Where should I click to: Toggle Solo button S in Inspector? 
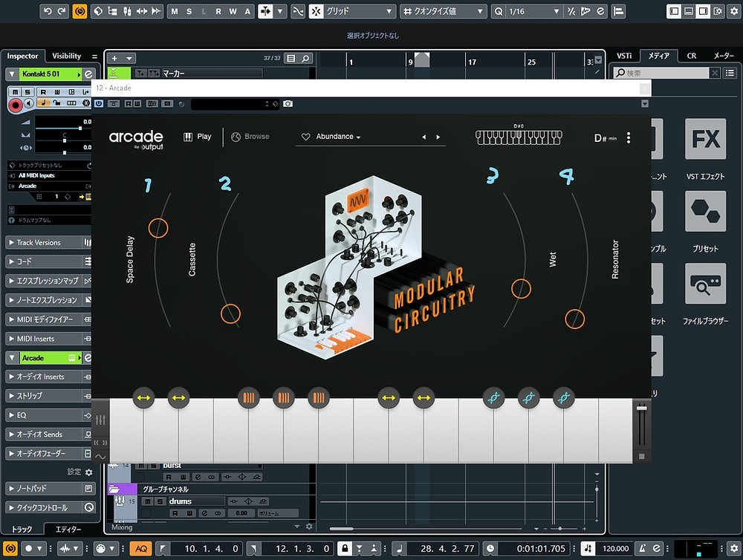coord(27,91)
